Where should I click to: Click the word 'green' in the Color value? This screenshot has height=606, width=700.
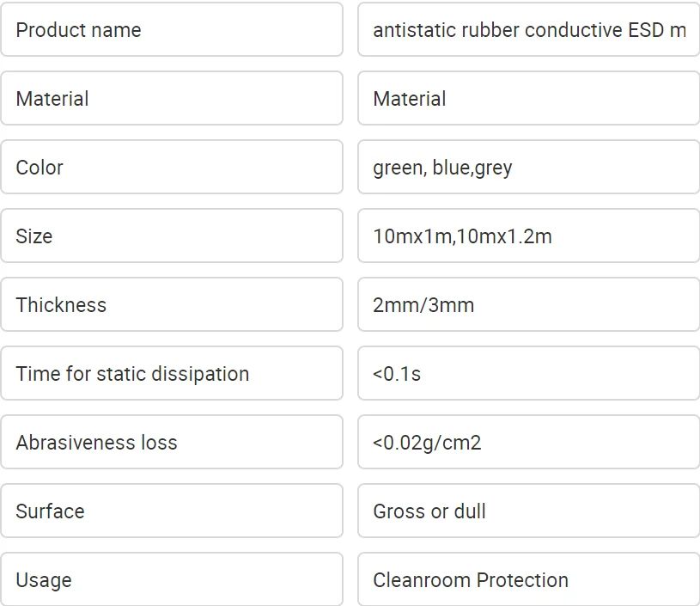[397, 168]
